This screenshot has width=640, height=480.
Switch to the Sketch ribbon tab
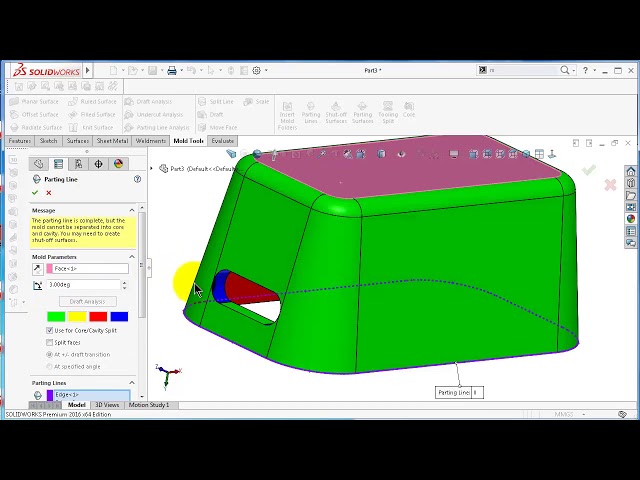pyautogui.click(x=48, y=141)
